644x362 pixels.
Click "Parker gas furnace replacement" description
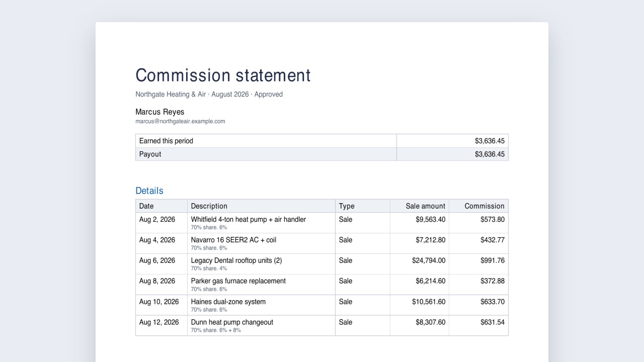point(238,282)
